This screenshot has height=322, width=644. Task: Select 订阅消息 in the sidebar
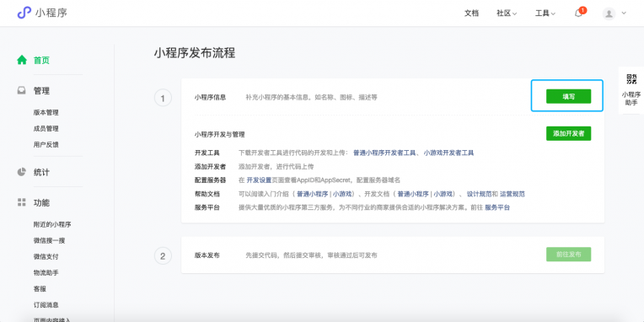[46, 305]
